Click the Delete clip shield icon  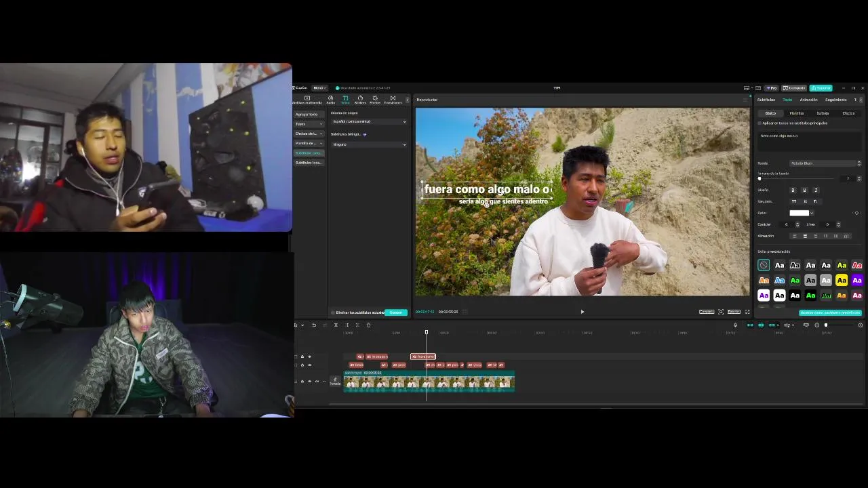368,325
